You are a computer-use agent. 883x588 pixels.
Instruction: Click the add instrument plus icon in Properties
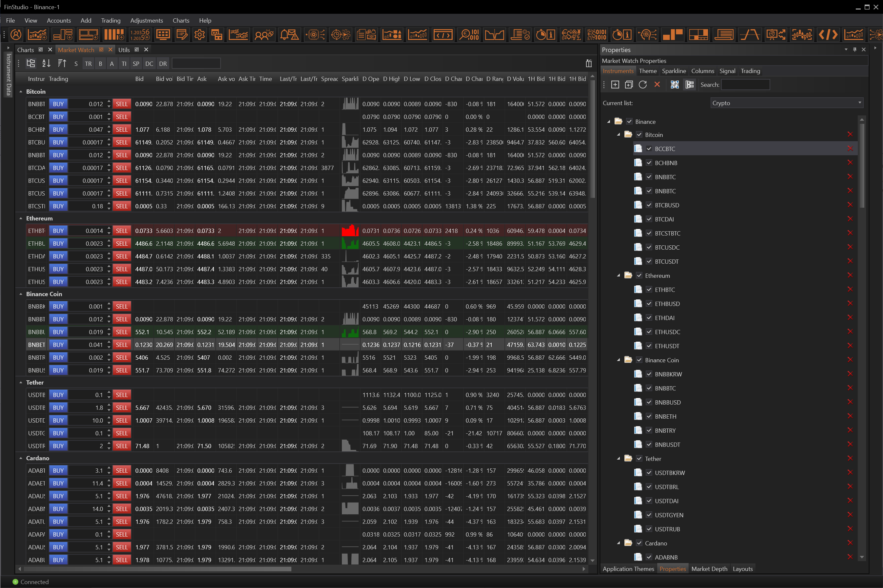point(615,85)
